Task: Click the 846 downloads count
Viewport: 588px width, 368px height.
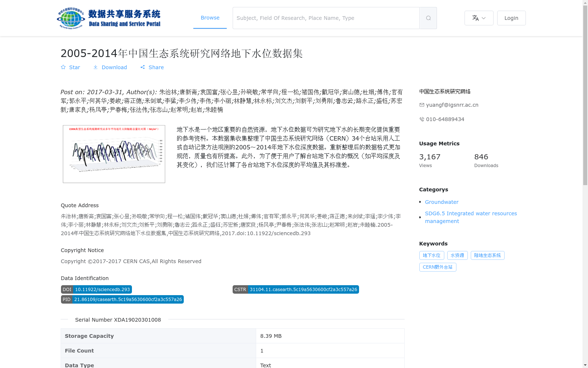Action: point(481,157)
